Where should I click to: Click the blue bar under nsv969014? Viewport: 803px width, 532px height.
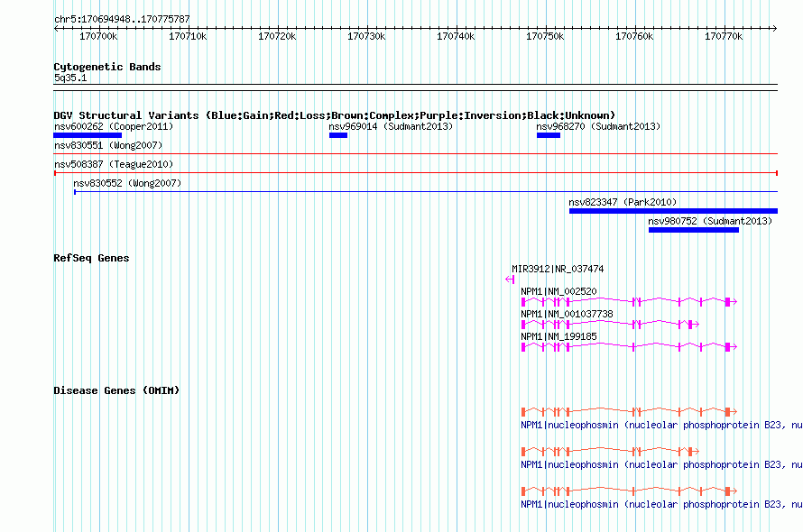tap(338, 135)
